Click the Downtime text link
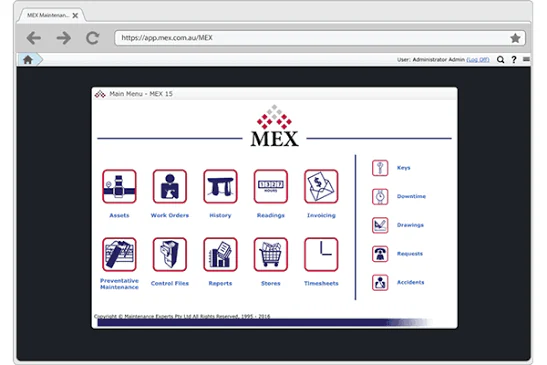This screenshot has height=365, width=547. pos(411,196)
